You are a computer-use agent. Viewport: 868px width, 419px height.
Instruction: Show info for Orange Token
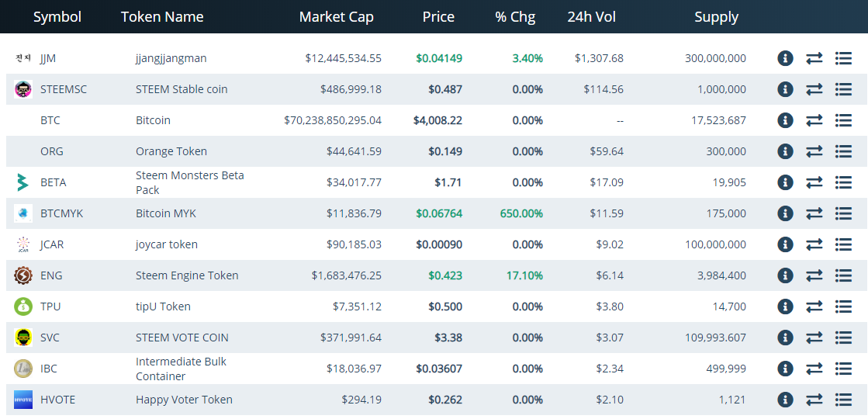pyautogui.click(x=785, y=151)
